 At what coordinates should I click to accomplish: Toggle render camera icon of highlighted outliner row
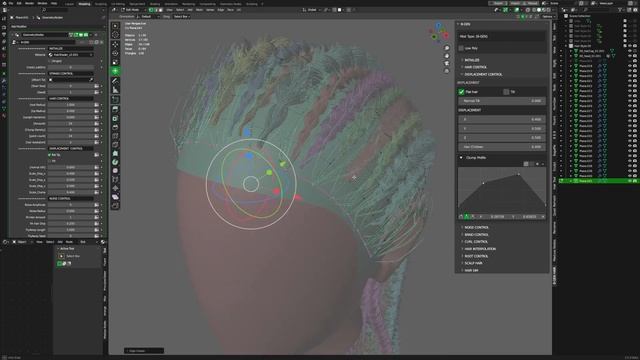635,181
